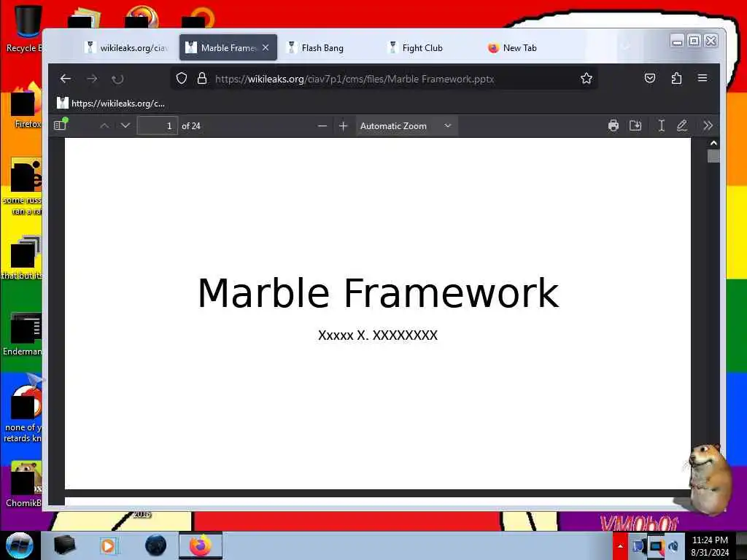Select the draw annotation tool
The image size is (747, 560).
[x=682, y=125]
